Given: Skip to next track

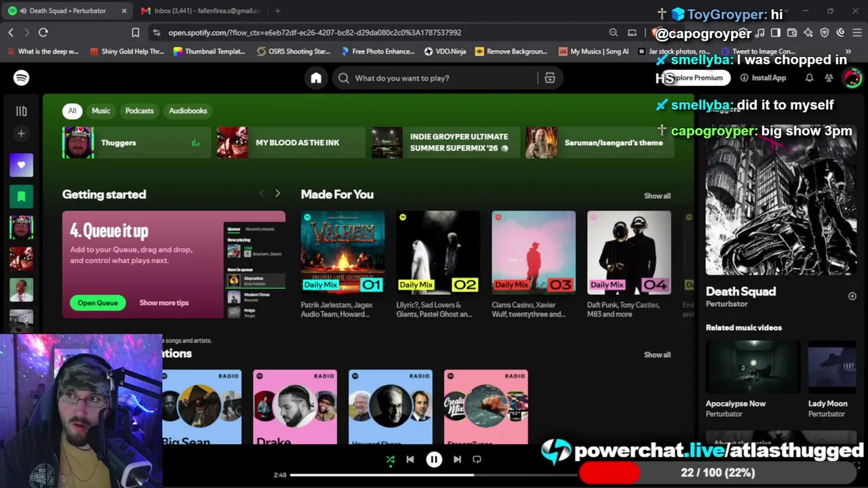Looking at the screenshot, I should [457, 460].
